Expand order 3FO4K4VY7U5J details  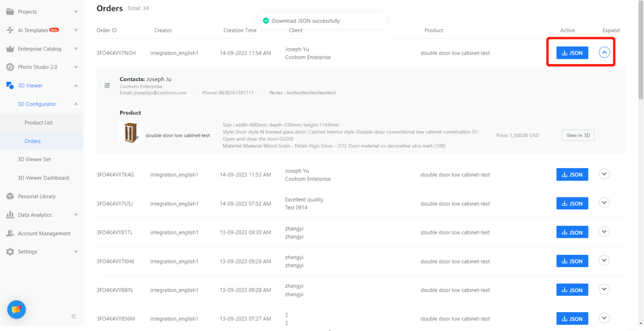604,203
